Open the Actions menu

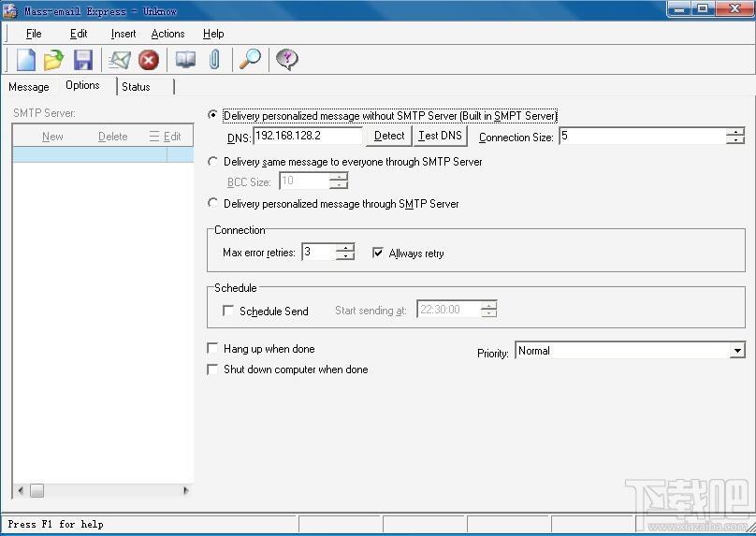tap(167, 34)
